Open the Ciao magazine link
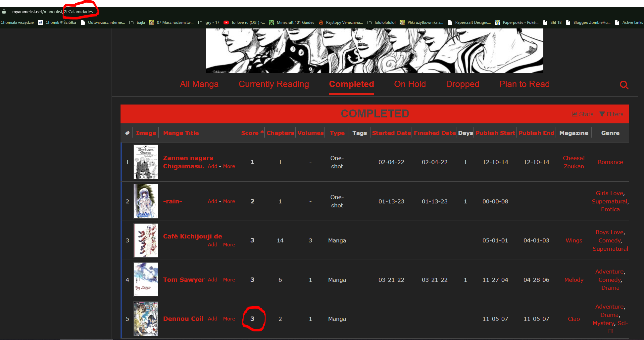 click(x=574, y=319)
